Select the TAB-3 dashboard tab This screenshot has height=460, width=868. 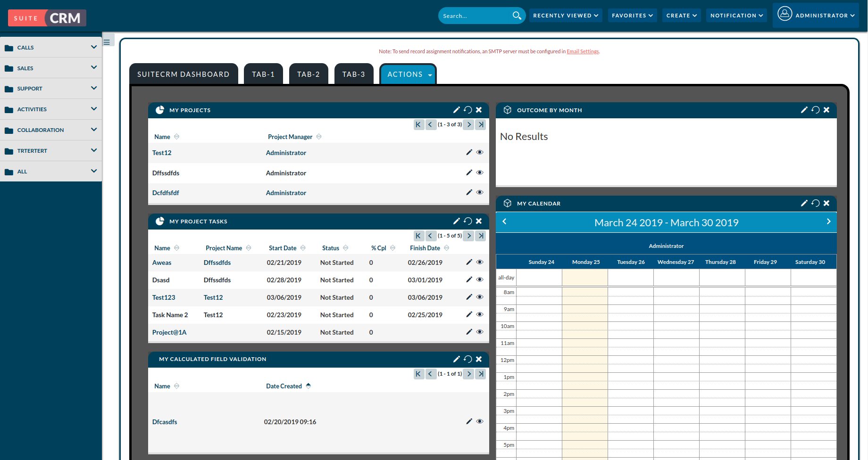click(353, 74)
